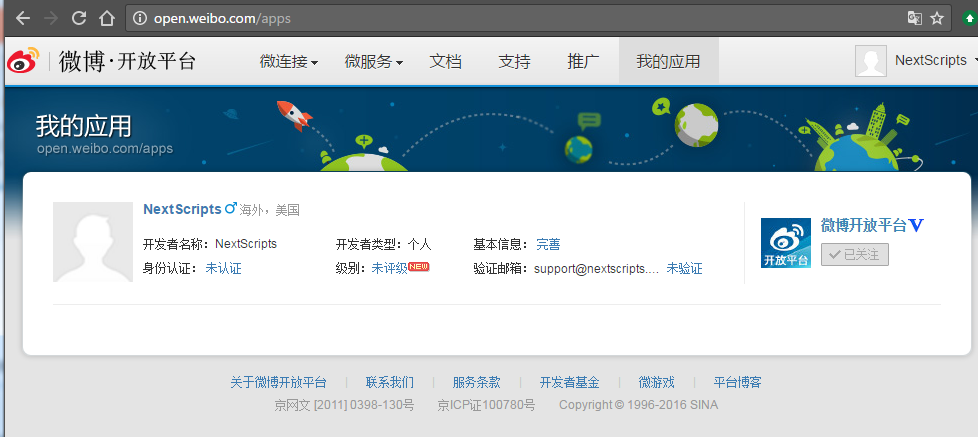This screenshot has height=437, width=978.
Task: Click the 我的应用 banner heading
Action: [84, 126]
